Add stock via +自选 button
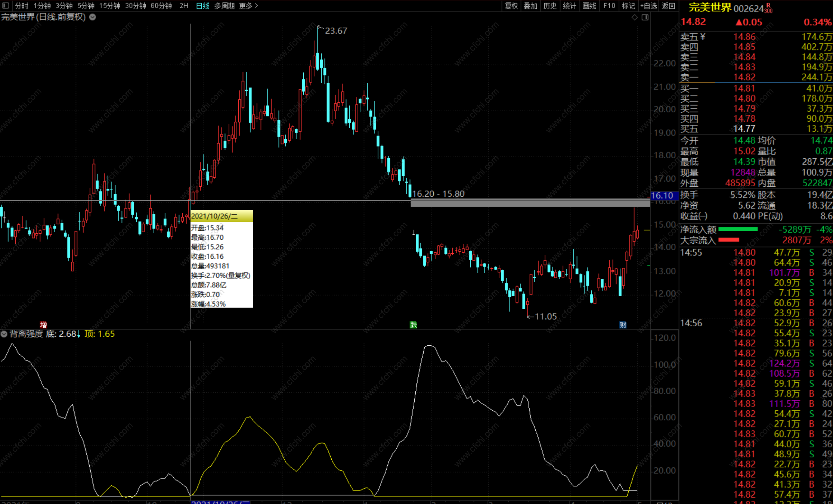Image resolution: width=833 pixels, height=504 pixels. [648, 6]
